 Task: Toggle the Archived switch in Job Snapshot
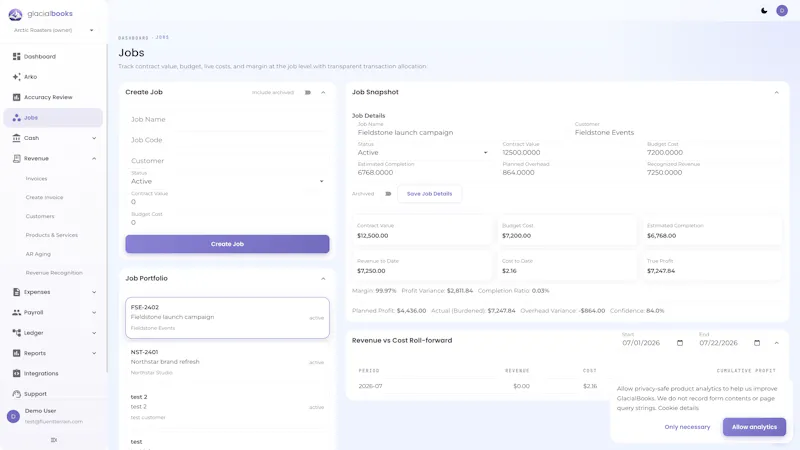pos(388,194)
